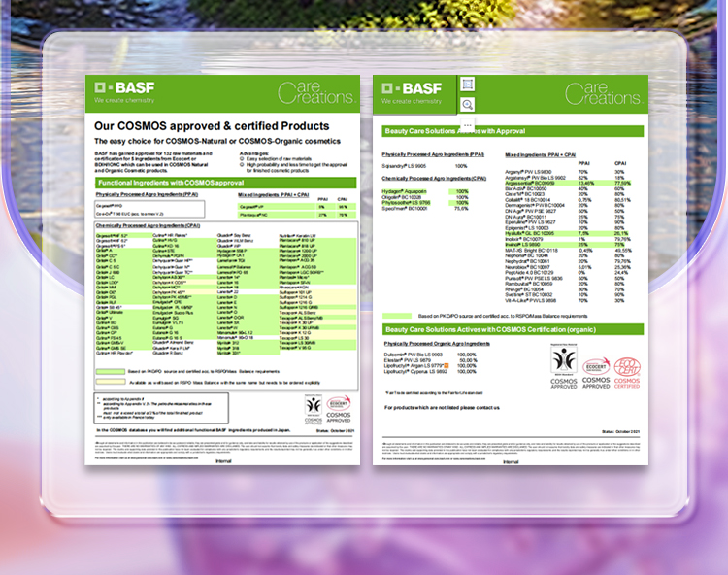Click the "Neurobiox BC 10097" row
The image size is (728, 575).
click(568, 267)
